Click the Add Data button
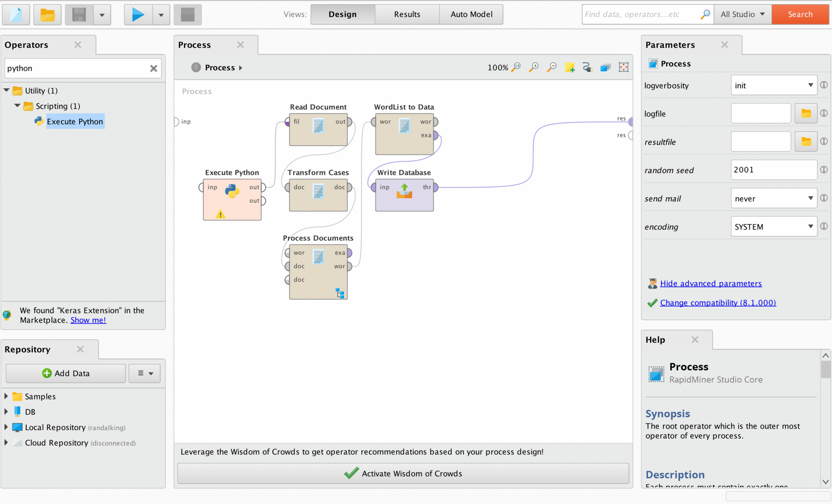This screenshot has width=832, height=504. (66, 373)
